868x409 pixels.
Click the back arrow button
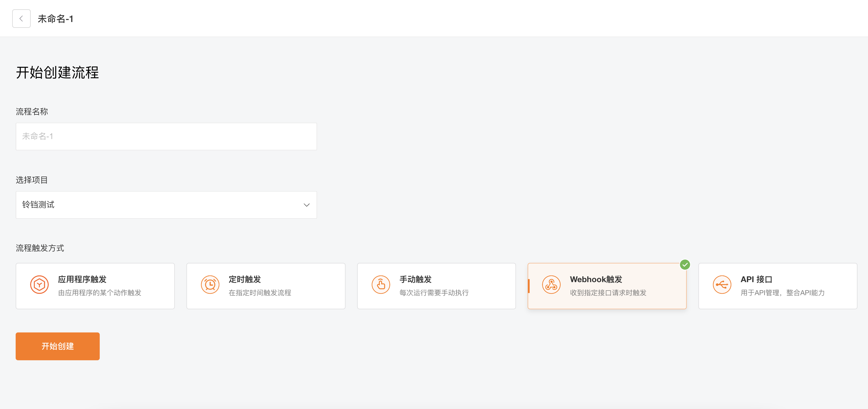pyautogui.click(x=21, y=19)
